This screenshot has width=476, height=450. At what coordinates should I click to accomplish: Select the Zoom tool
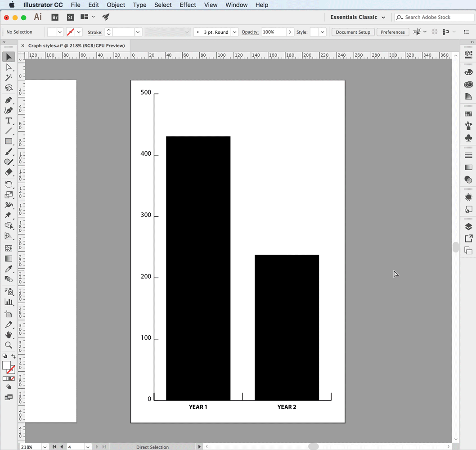9,345
